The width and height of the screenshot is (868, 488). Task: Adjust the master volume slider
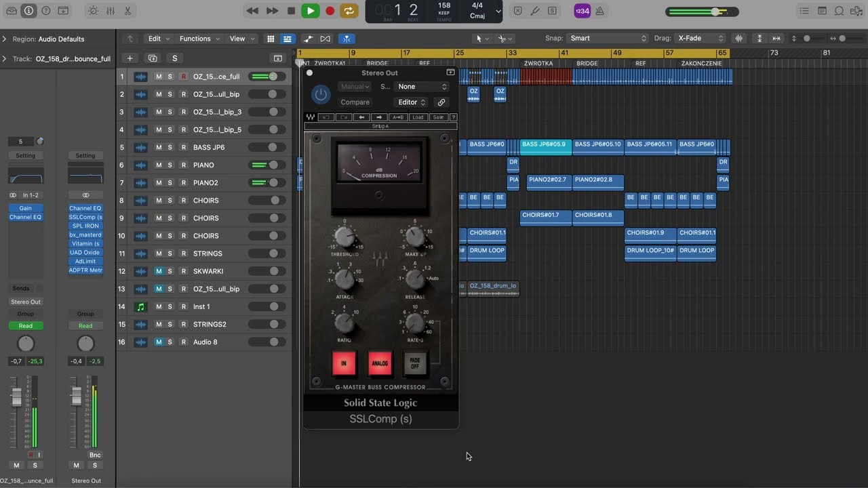coord(701,12)
